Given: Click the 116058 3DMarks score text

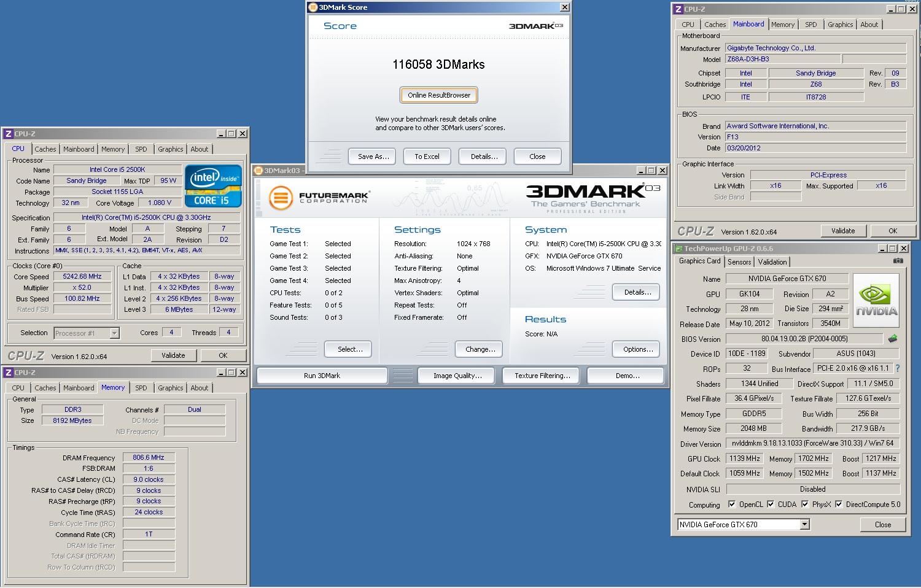Looking at the screenshot, I should (x=438, y=64).
